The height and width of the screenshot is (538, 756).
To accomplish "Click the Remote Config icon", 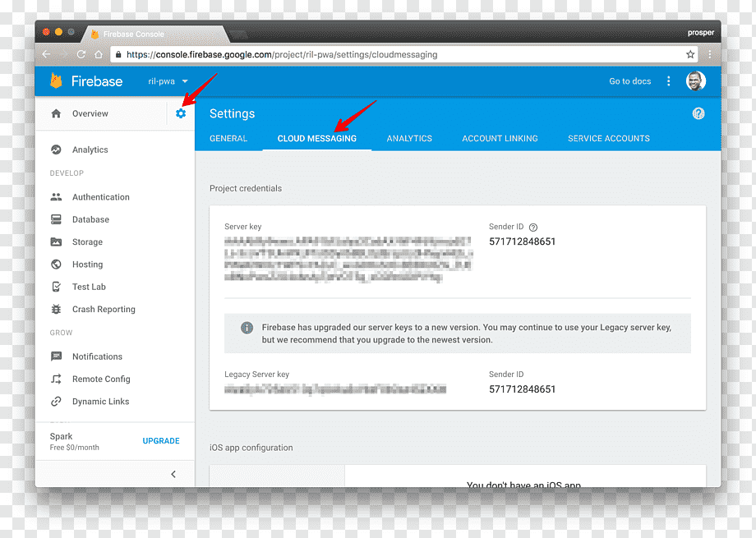I will pyautogui.click(x=57, y=379).
